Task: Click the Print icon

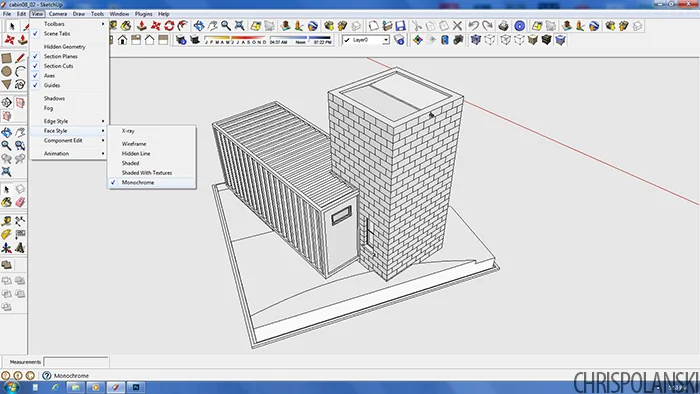Action: [x=503, y=26]
